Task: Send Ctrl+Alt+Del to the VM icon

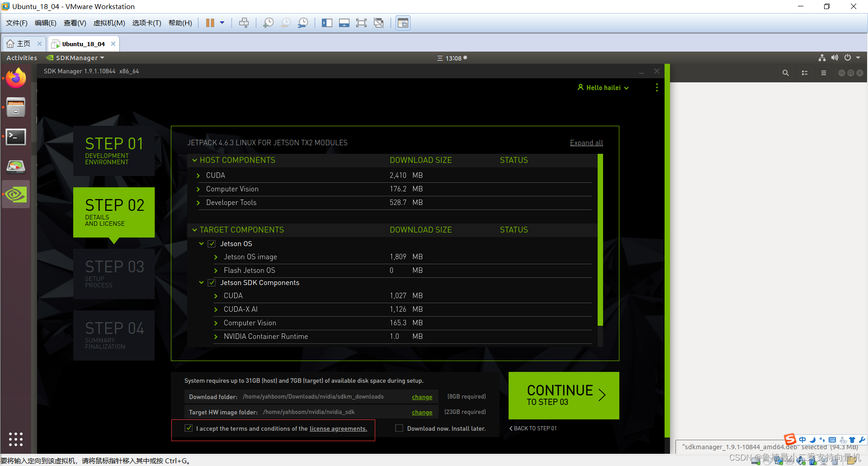Action: pos(244,23)
